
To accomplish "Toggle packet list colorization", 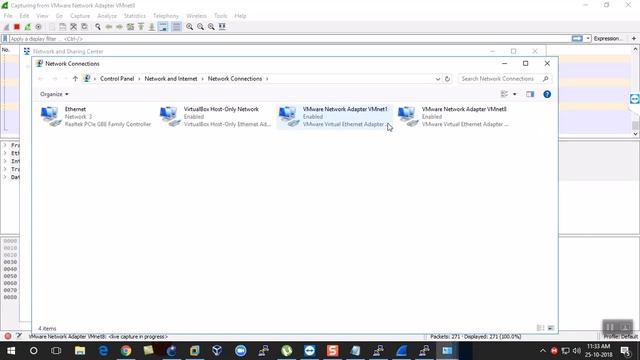I will point(176,27).
